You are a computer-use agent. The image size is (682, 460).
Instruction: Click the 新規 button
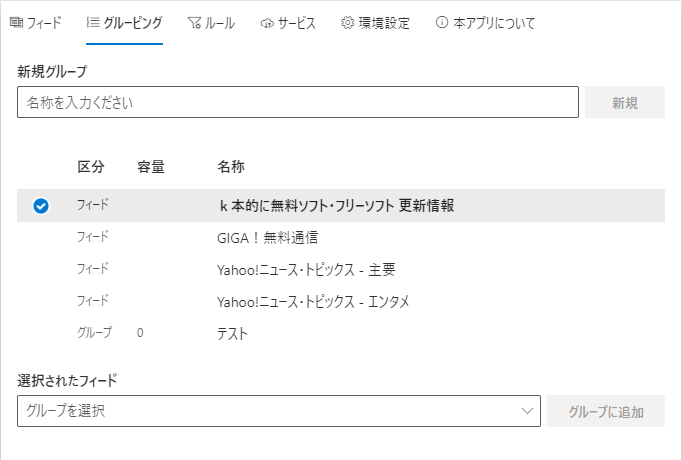(625, 102)
